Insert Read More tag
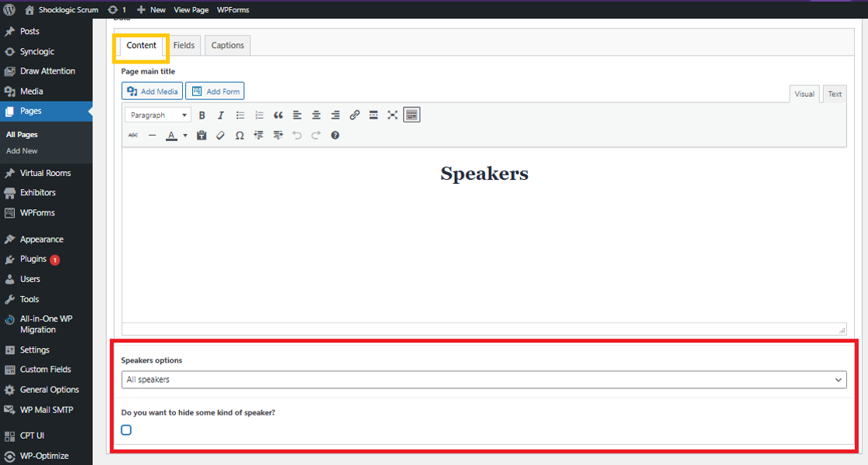This screenshot has width=868, height=465. [374, 115]
